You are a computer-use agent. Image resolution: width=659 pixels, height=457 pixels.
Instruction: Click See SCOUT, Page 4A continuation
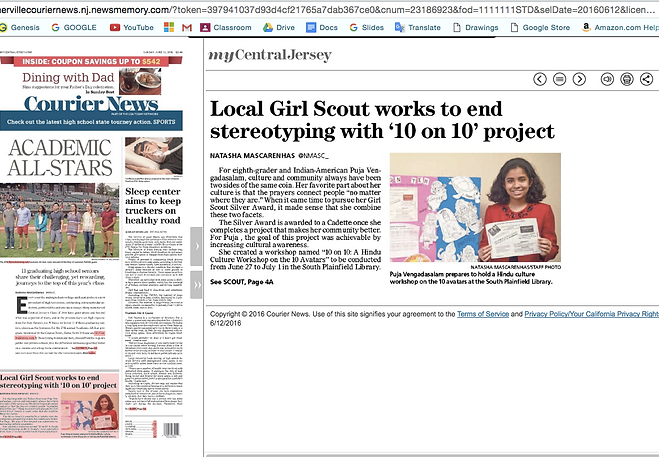(x=242, y=282)
